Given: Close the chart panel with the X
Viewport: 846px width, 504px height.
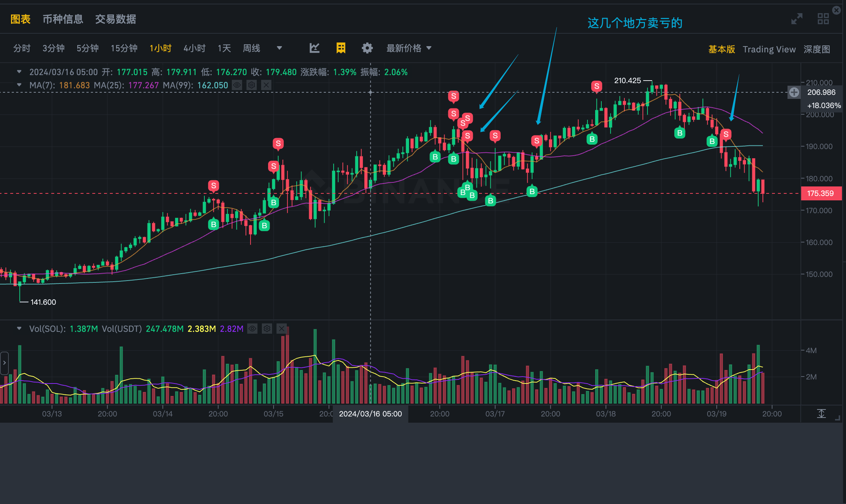Looking at the screenshot, I should click(x=836, y=10).
